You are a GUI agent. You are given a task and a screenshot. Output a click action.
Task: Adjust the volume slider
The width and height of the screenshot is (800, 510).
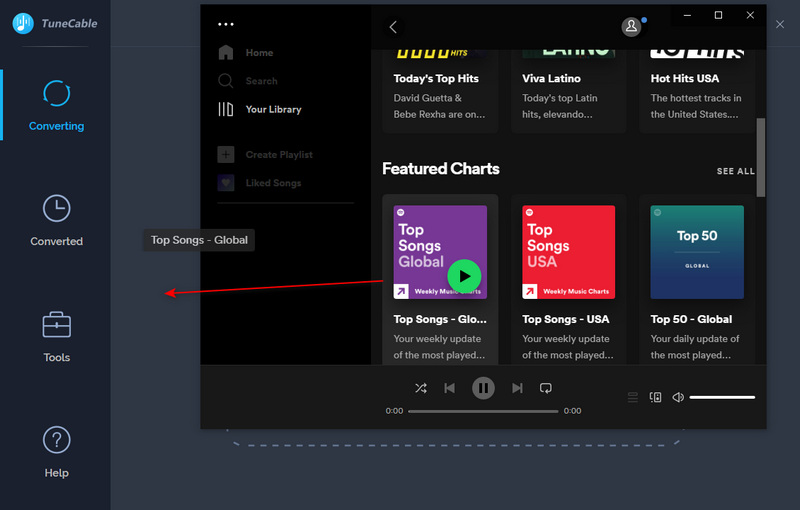722,397
